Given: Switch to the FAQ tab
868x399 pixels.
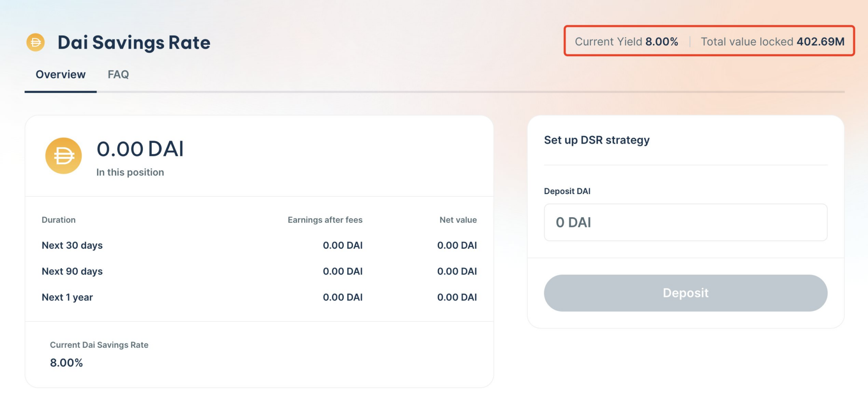Looking at the screenshot, I should pyautogui.click(x=118, y=75).
